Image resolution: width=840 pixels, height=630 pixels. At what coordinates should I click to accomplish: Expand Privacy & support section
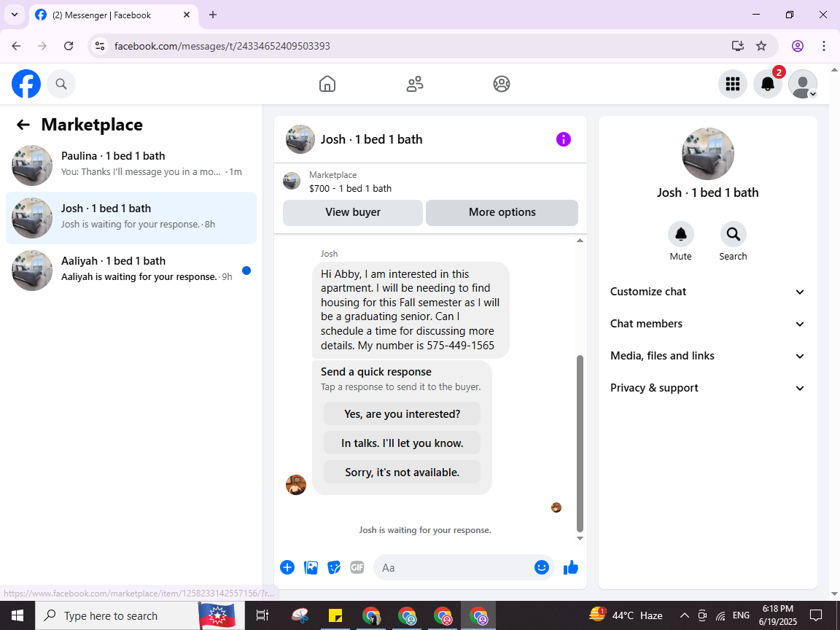(707, 389)
